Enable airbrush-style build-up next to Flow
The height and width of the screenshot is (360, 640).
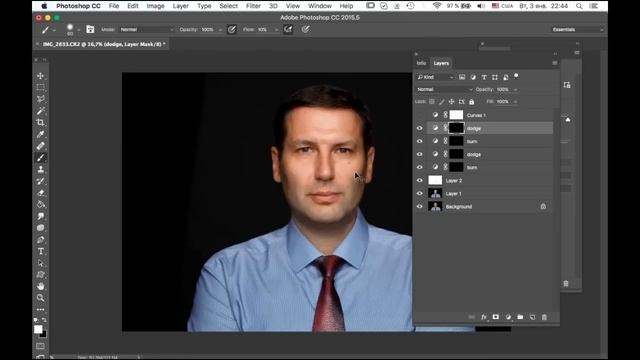(288, 29)
